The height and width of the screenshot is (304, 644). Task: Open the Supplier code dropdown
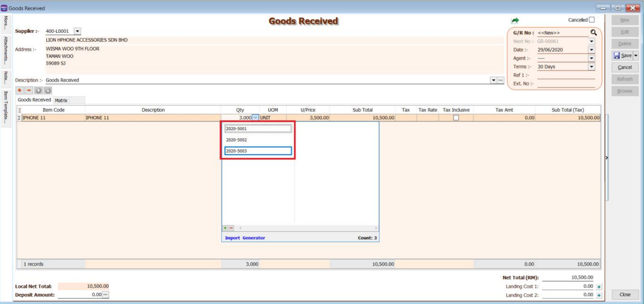pyautogui.click(x=77, y=31)
